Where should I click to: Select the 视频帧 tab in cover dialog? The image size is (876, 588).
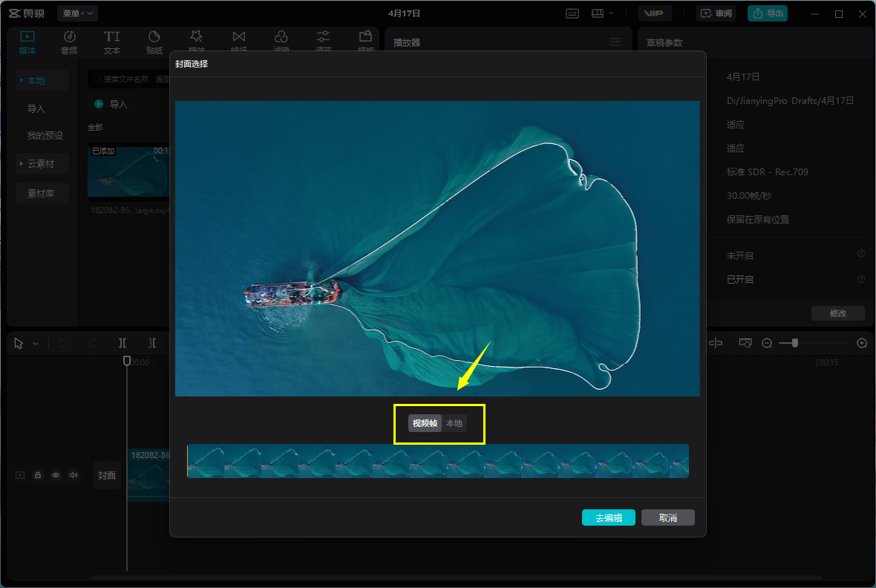(x=425, y=423)
